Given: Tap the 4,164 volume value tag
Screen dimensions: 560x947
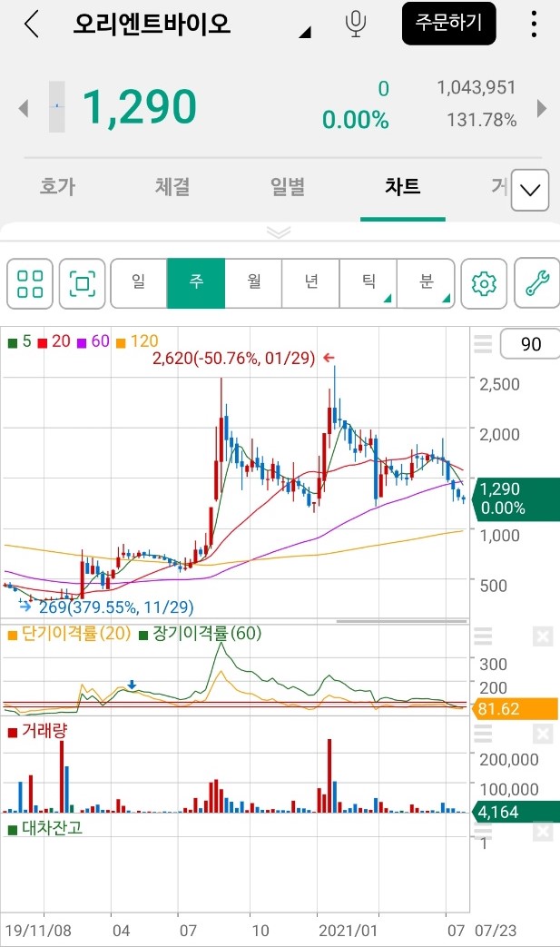Looking at the screenshot, I should (x=516, y=812).
